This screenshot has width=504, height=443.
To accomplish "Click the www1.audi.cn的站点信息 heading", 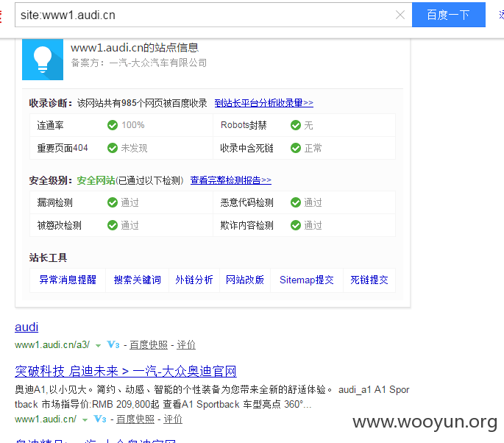I will pyautogui.click(x=135, y=48).
